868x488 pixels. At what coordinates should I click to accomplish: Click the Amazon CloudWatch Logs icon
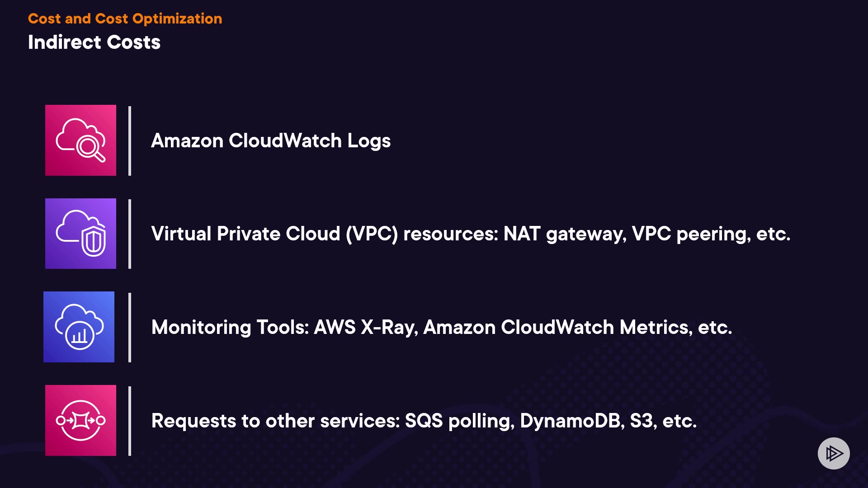click(x=80, y=140)
